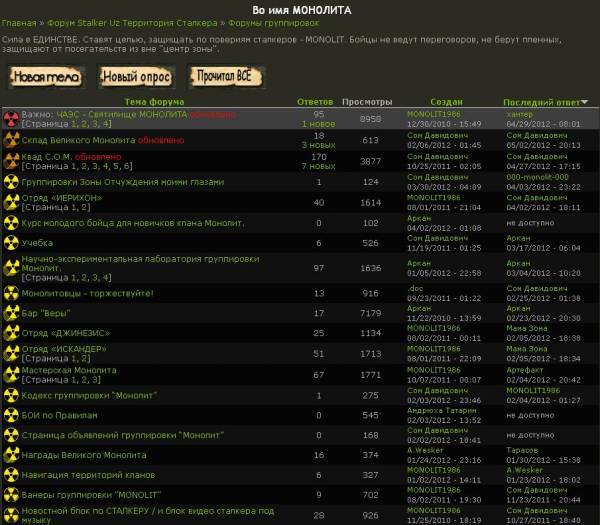The width and height of the screenshot is (600, 525).
Task: Open Склад Великого Монолита topic
Action: 78,140
